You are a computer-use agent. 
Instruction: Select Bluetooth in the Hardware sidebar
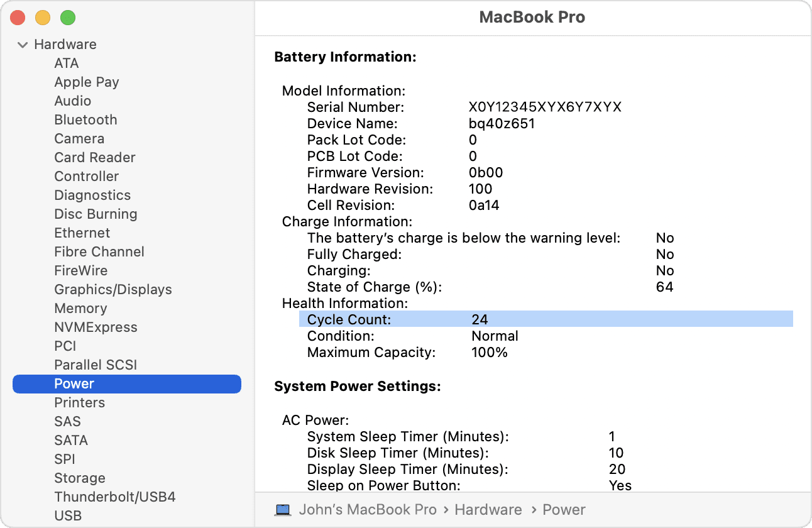85,119
